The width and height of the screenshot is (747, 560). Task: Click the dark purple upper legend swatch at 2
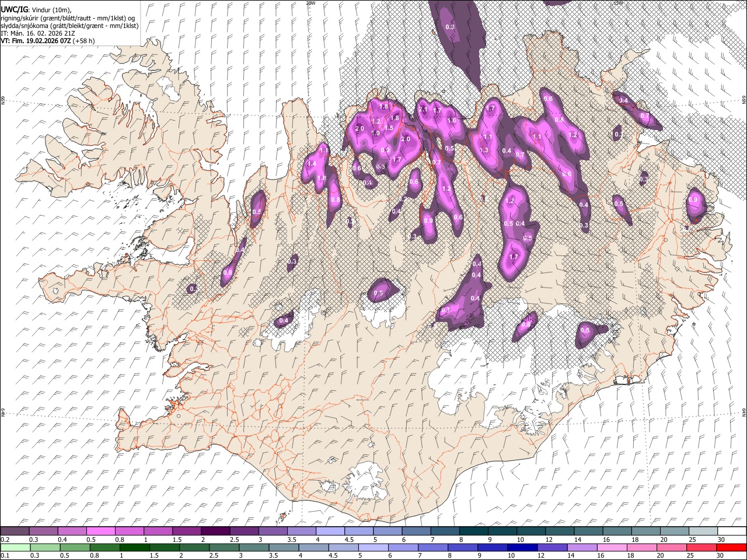click(x=215, y=531)
